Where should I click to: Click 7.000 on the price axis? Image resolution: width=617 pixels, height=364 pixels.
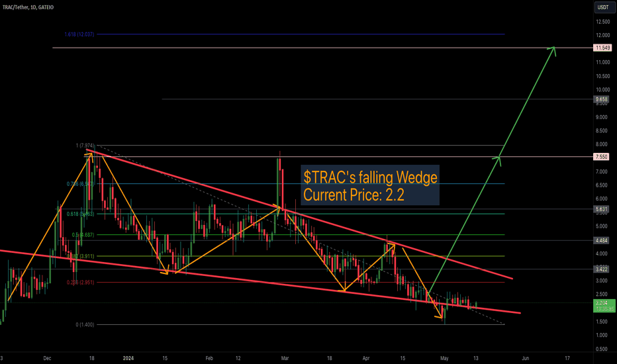602,171
